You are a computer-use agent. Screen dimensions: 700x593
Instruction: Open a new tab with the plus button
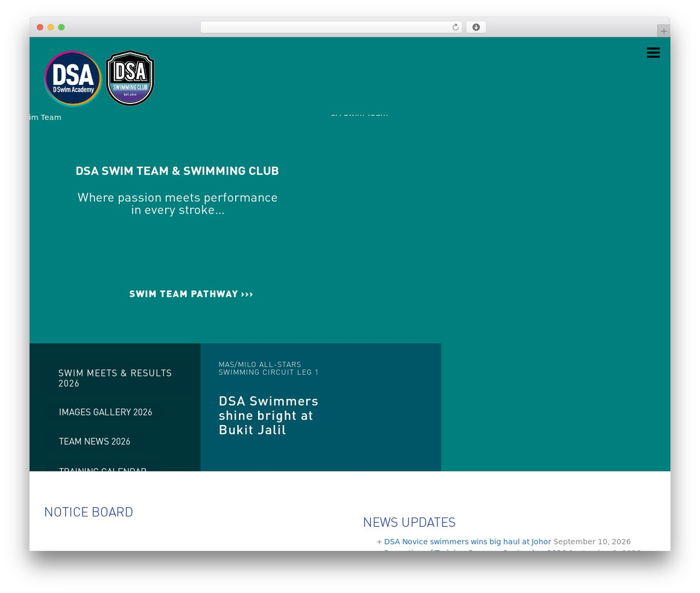coord(663,31)
